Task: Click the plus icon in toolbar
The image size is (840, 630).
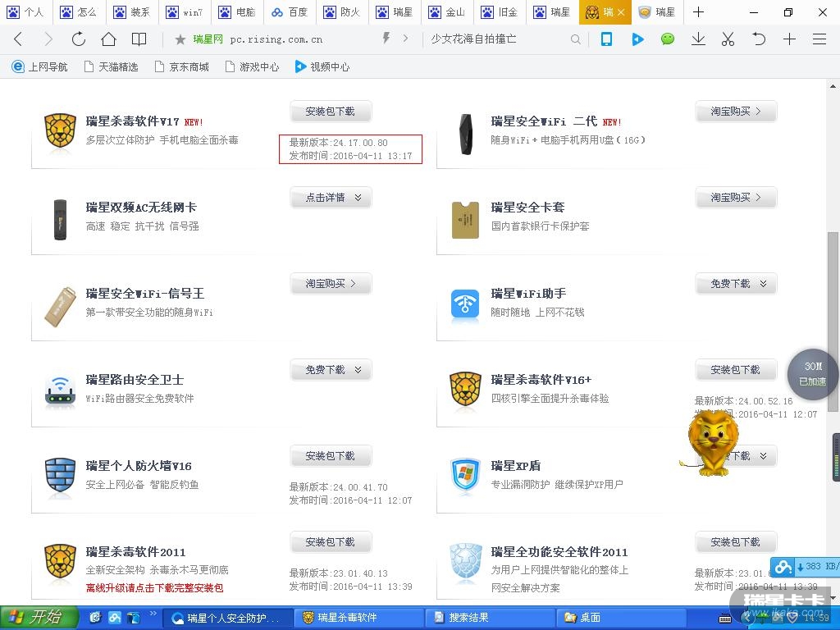Action: (x=789, y=39)
